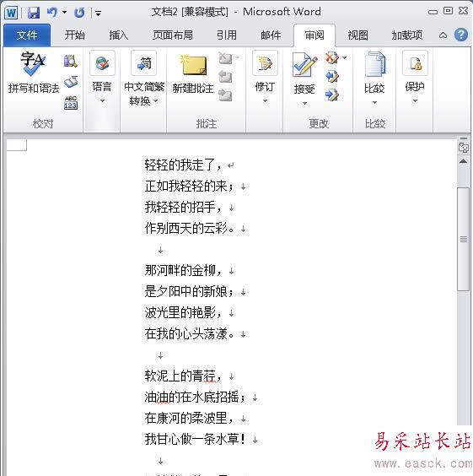This screenshot has width=473, height=476.
Task: Show word count ABC 123 icon
Action: pyautogui.click(x=71, y=103)
